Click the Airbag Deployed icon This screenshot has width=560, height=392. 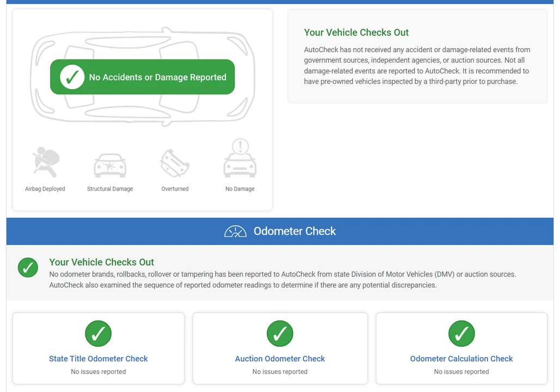click(46, 162)
